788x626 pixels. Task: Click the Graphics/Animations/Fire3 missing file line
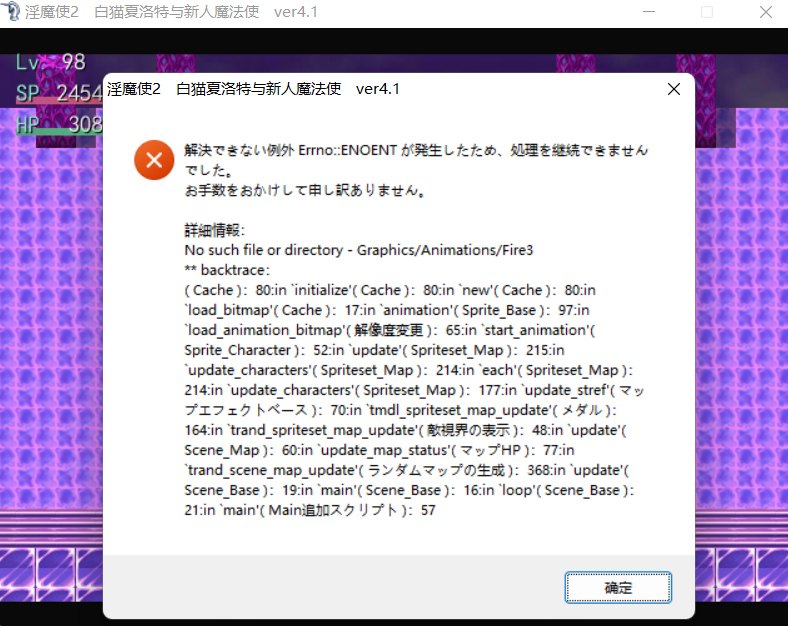[x=359, y=250]
